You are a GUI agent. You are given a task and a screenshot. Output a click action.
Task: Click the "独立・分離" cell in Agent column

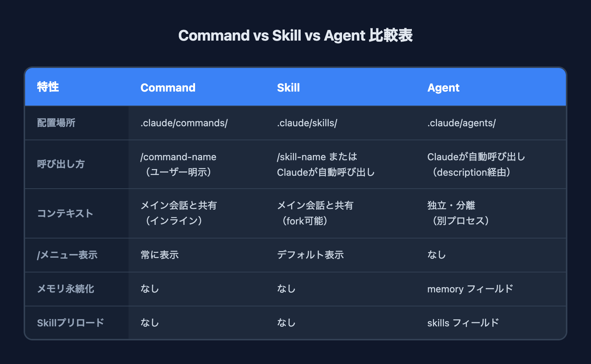451,205
